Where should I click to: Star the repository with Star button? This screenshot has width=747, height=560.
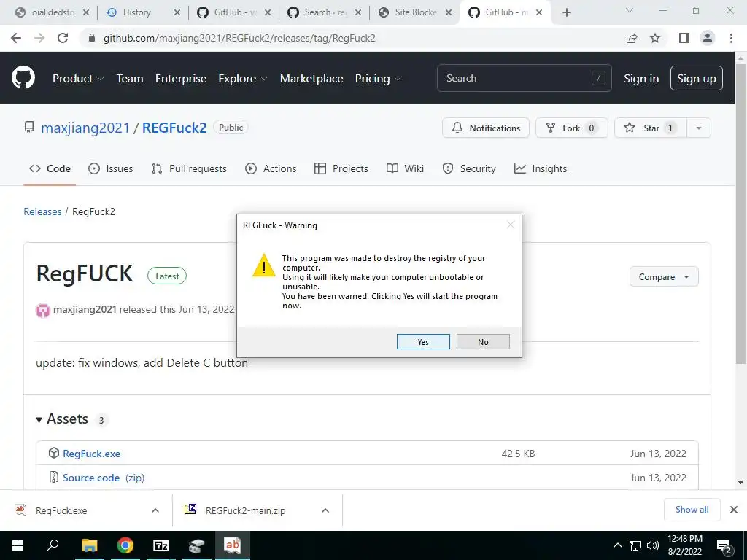[651, 128]
